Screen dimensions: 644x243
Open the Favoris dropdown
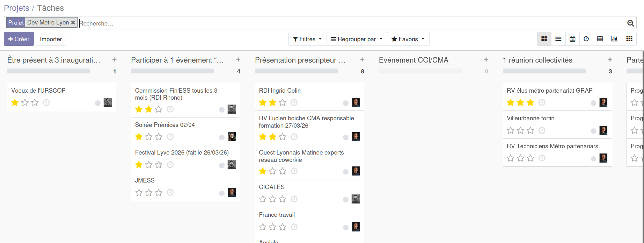pos(408,39)
